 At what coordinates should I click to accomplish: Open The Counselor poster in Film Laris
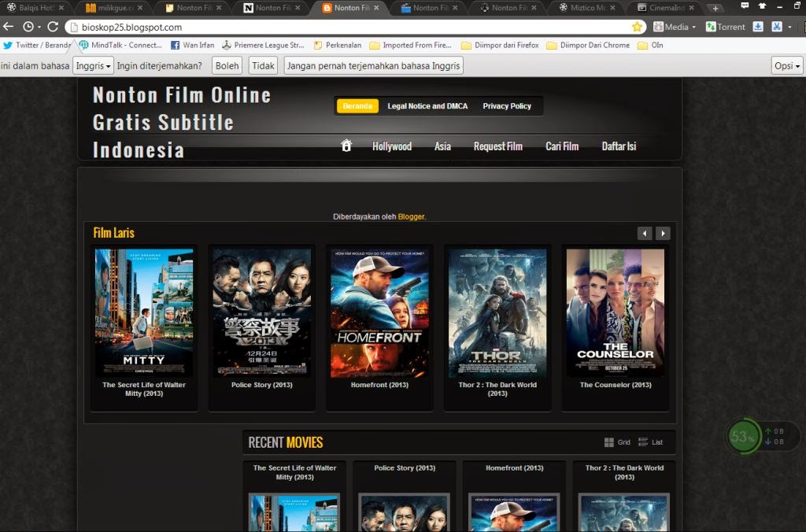coord(616,312)
